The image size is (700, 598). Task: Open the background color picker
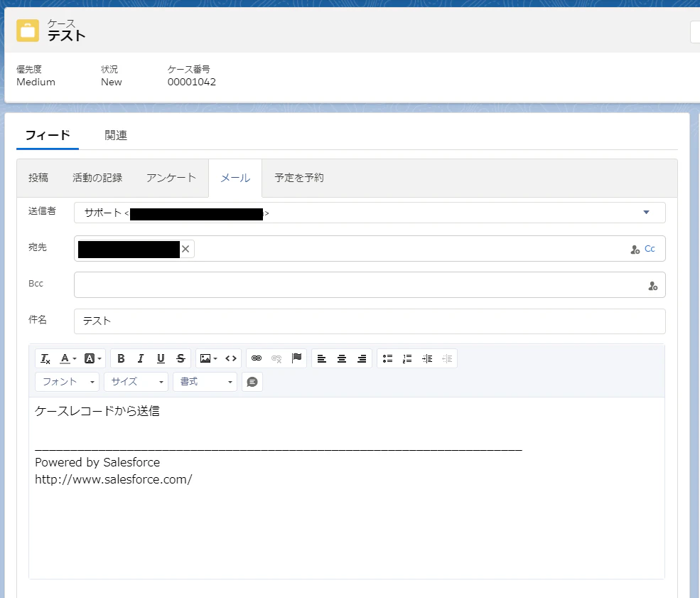click(x=93, y=358)
